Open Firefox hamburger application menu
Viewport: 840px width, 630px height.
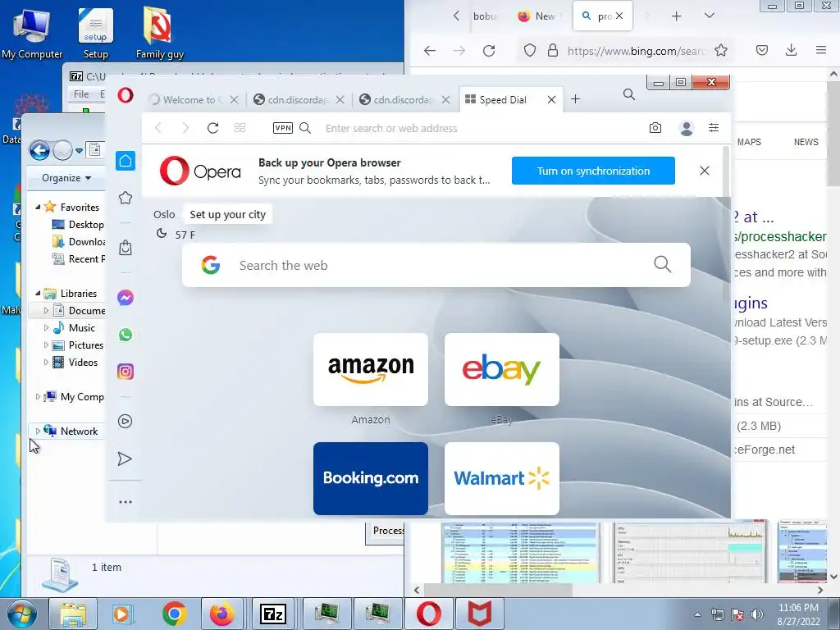[x=820, y=50]
